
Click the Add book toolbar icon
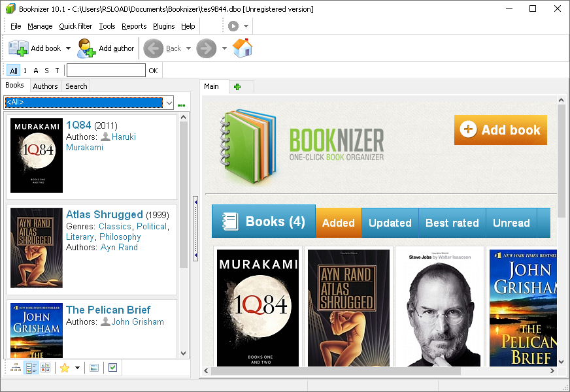point(20,48)
